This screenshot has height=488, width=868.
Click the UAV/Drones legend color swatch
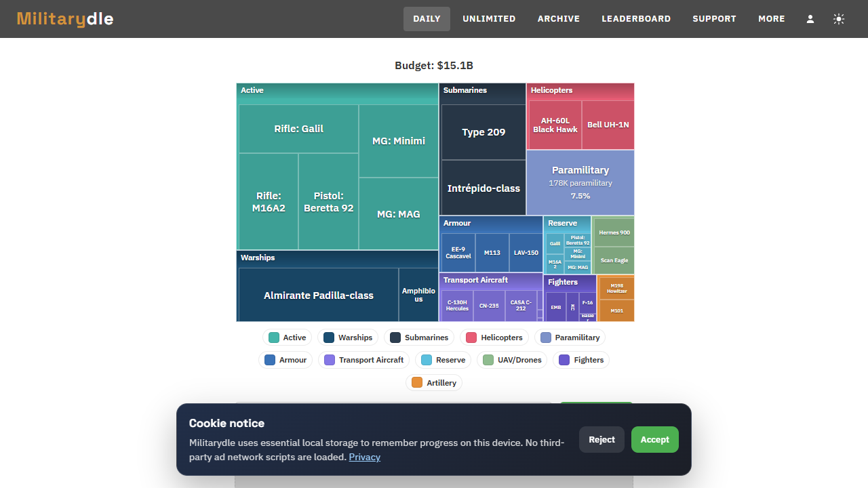click(x=488, y=360)
